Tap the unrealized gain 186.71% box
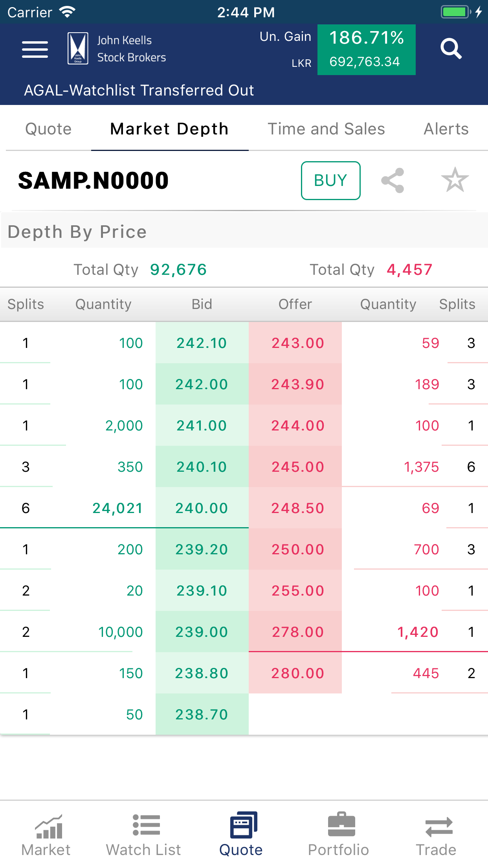 coord(367,50)
